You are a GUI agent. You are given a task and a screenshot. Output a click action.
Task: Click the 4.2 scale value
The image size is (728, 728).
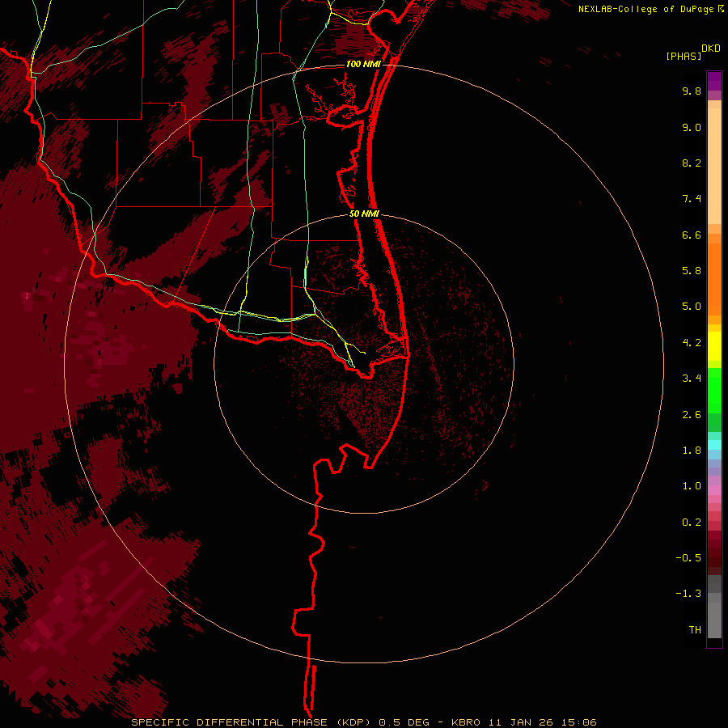pyautogui.click(x=692, y=343)
